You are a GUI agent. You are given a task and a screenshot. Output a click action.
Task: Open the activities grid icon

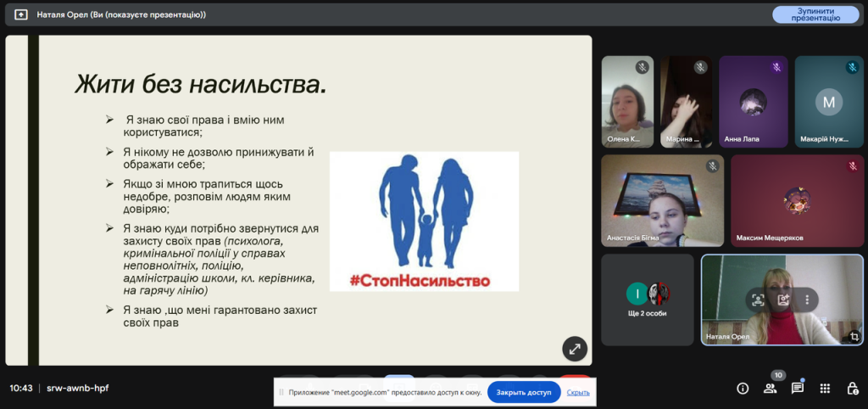[x=825, y=389]
